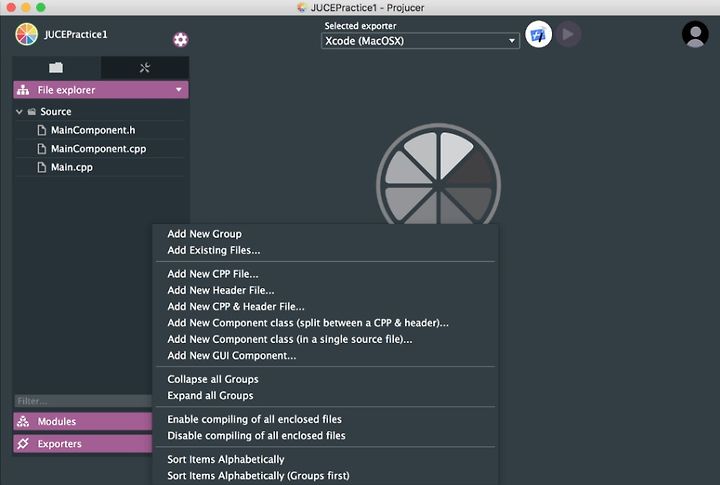This screenshot has height=485, width=720.
Task: Switch to the build tools tab
Action: click(x=145, y=68)
